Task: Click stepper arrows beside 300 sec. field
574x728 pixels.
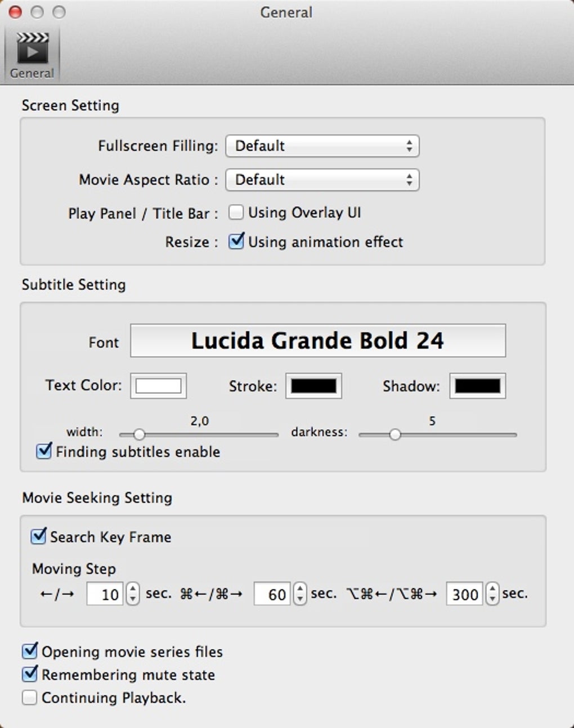Action: pyautogui.click(x=492, y=594)
